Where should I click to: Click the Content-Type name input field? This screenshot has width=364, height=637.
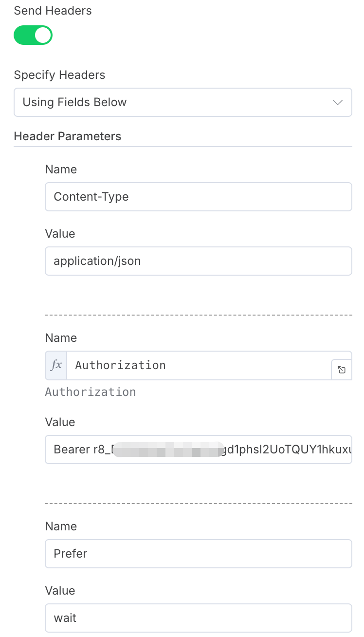[198, 197]
